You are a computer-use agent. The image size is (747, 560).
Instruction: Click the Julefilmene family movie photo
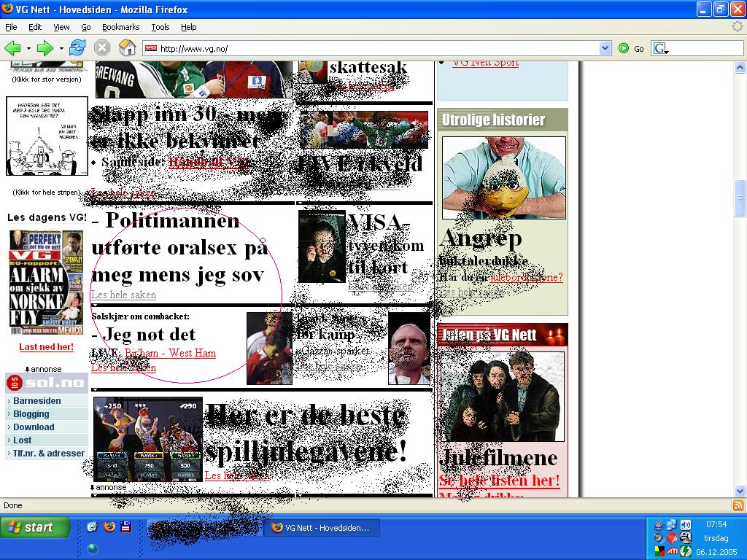click(x=503, y=396)
